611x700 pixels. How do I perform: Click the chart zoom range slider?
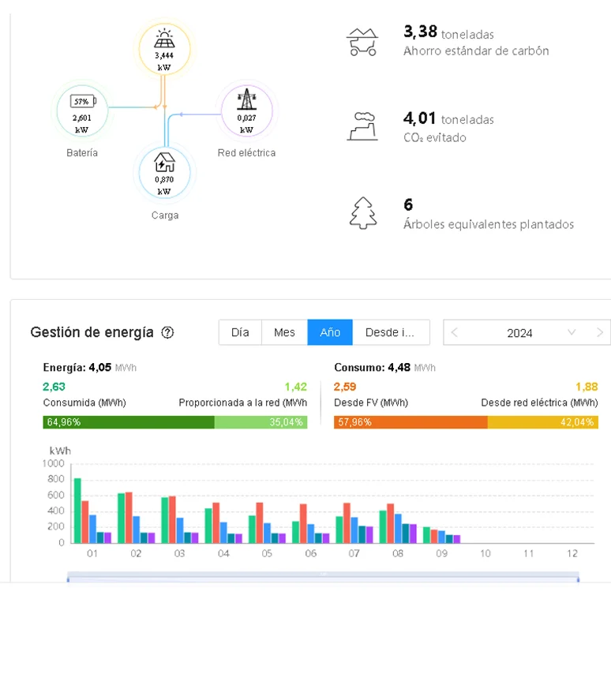[323, 577]
